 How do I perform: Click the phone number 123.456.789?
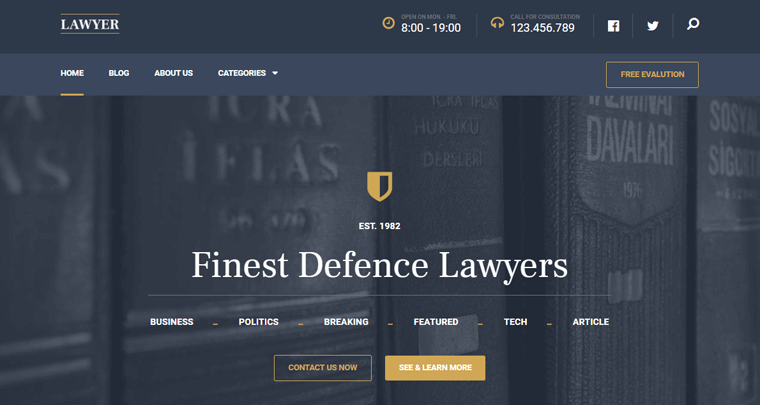542,28
